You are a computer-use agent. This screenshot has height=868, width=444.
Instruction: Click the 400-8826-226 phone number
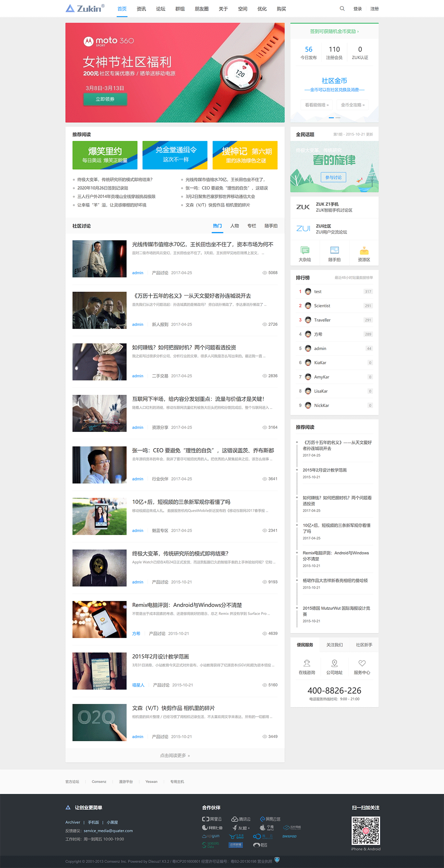(334, 690)
